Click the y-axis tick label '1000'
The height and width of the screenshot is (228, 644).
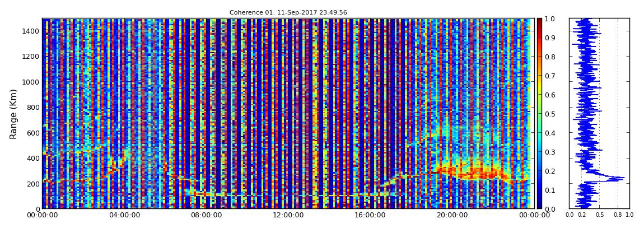[x=31, y=82]
